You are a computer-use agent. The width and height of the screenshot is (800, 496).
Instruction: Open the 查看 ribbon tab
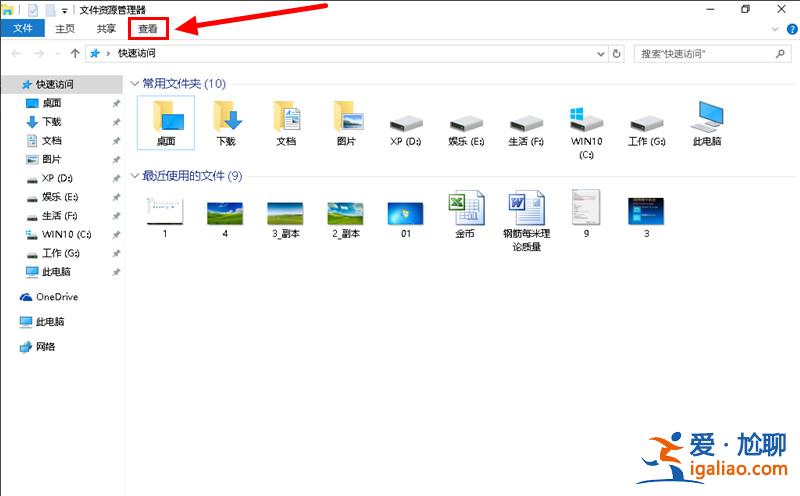tap(148, 29)
